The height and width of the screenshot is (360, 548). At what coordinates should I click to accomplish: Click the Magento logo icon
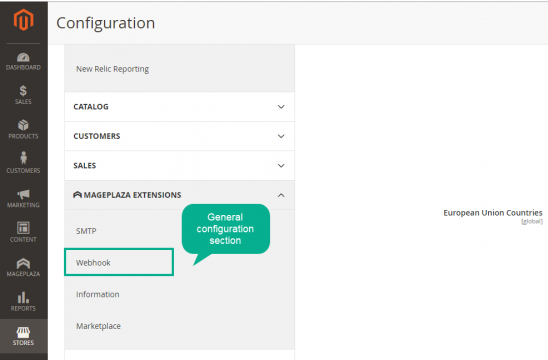tap(23, 20)
